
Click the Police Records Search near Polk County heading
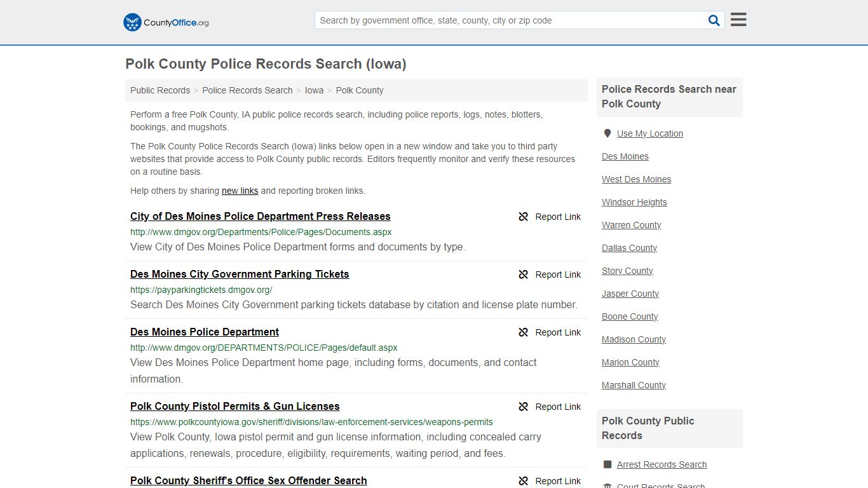pyautogui.click(x=669, y=97)
